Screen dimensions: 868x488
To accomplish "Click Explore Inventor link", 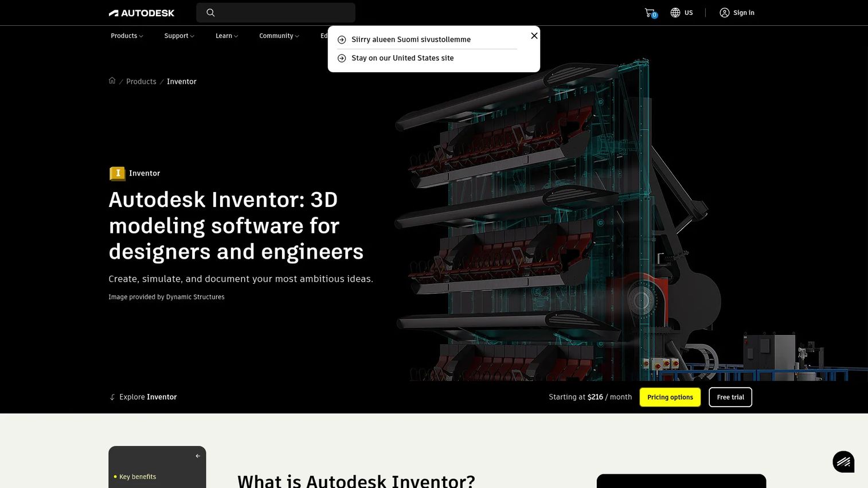I will [x=148, y=397].
